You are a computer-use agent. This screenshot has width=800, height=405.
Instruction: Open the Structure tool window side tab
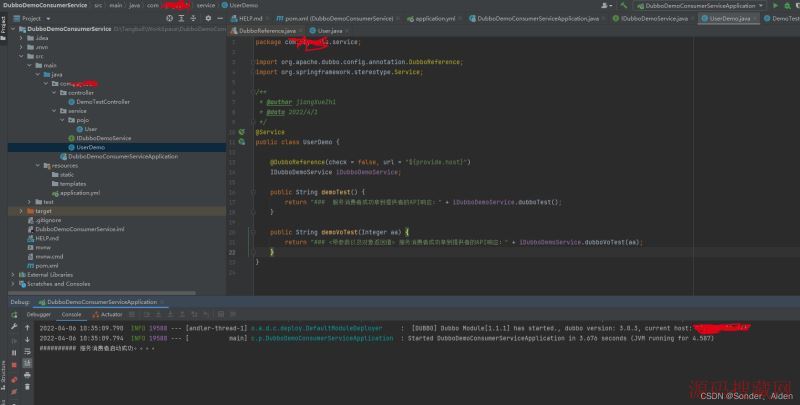pyautogui.click(x=3, y=376)
